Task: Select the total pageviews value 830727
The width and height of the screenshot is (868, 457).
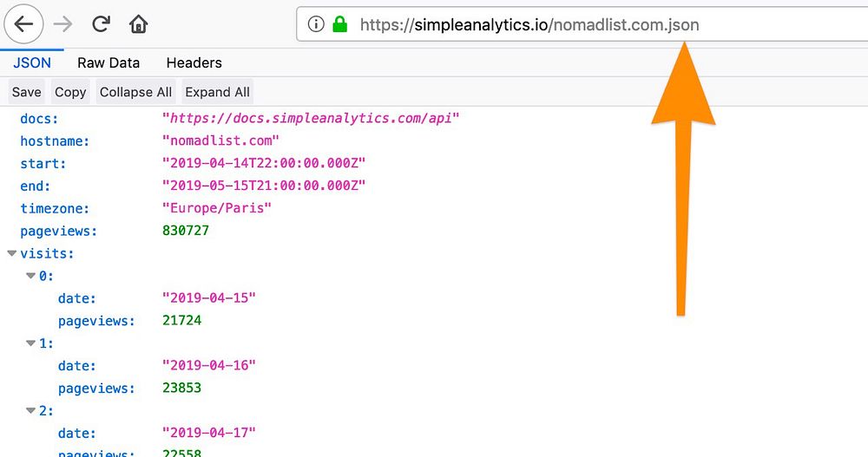Action: 186,230
